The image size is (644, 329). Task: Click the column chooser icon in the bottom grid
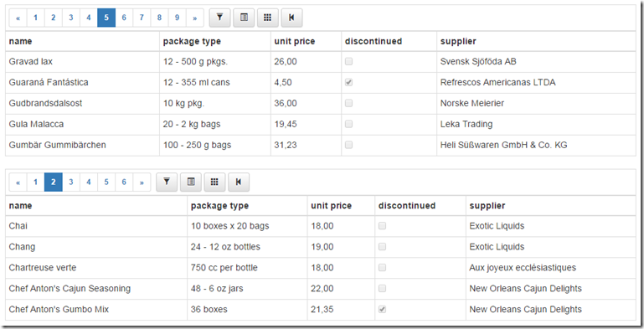[191, 182]
